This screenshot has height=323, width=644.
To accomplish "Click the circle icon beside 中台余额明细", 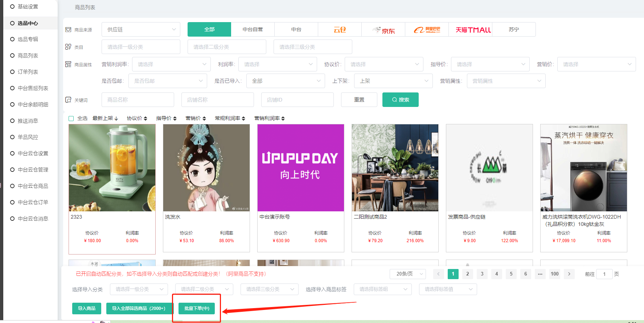I will [x=12, y=104].
